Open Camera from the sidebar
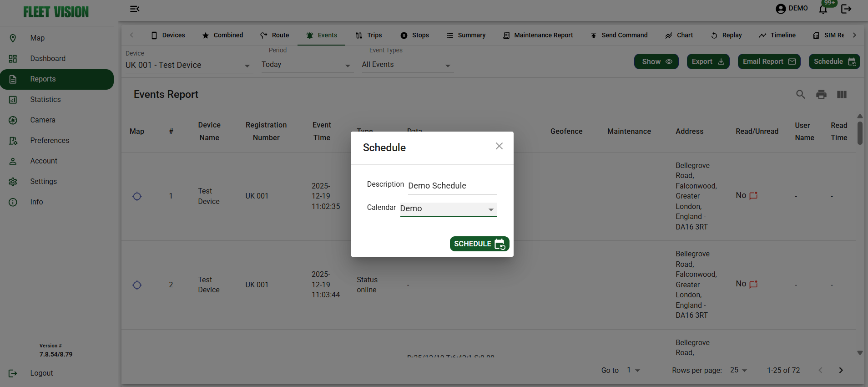Viewport: 868px width, 387px height. click(57, 120)
